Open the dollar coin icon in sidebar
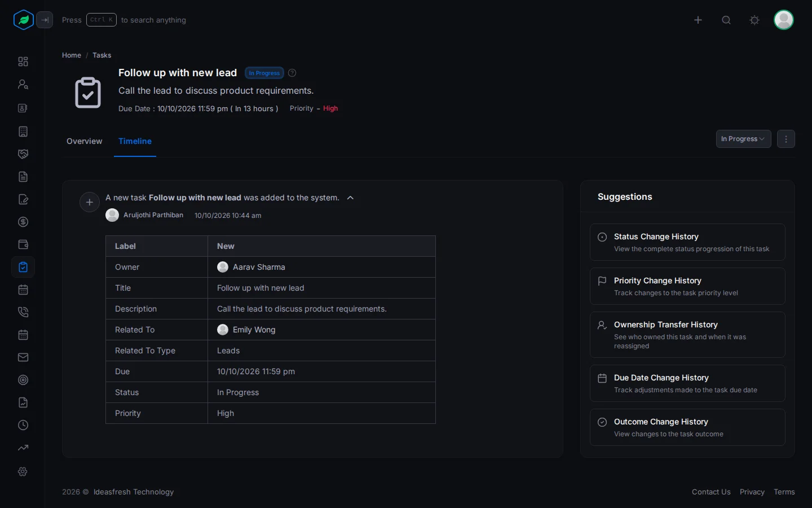Image resolution: width=812 pixels, height=508 pixels. [23, 222]
